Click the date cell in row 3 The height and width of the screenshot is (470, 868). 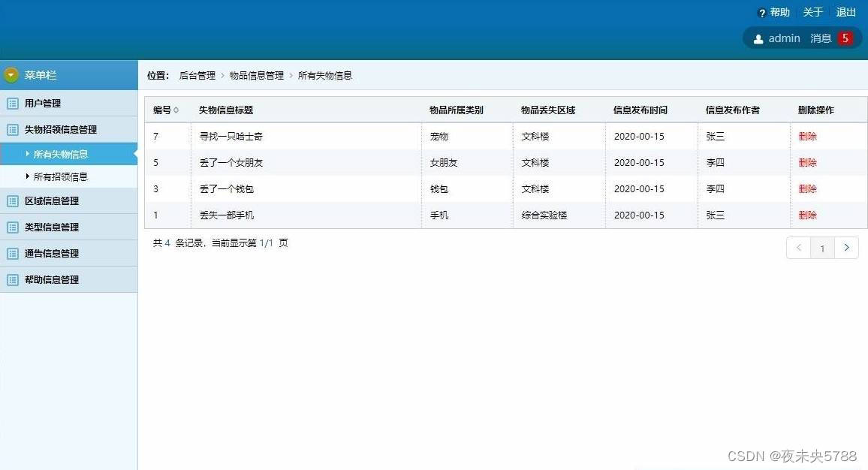click(x=639, y=189)
